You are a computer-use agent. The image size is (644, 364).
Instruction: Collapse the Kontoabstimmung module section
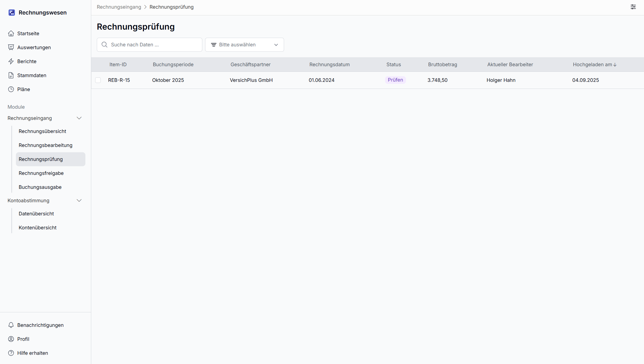[79, 201]
